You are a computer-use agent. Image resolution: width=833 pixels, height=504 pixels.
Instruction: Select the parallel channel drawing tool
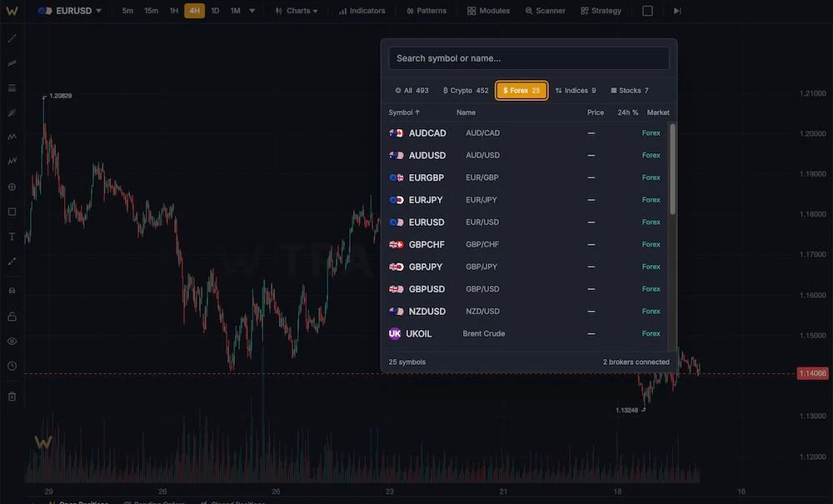pyautogui.click(x=12, y=63)
